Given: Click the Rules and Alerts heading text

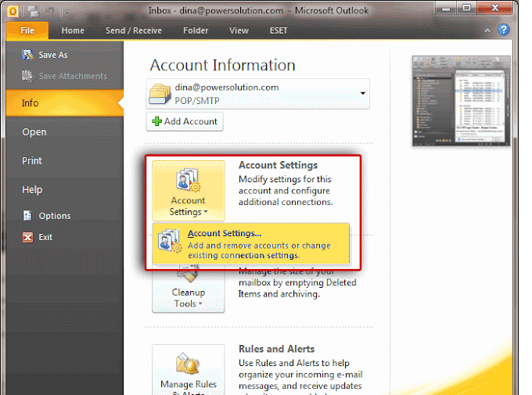Looking at the screenshot, I should 276,349.
